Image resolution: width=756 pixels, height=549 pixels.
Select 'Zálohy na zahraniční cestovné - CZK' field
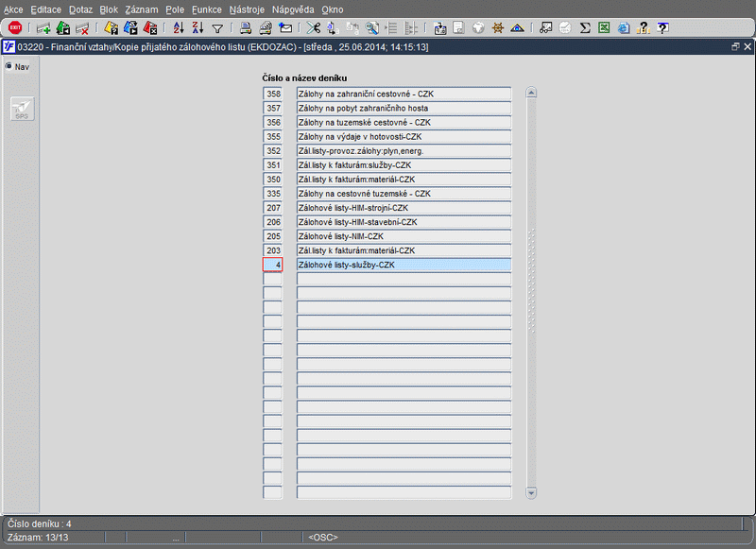click(404, 94)
